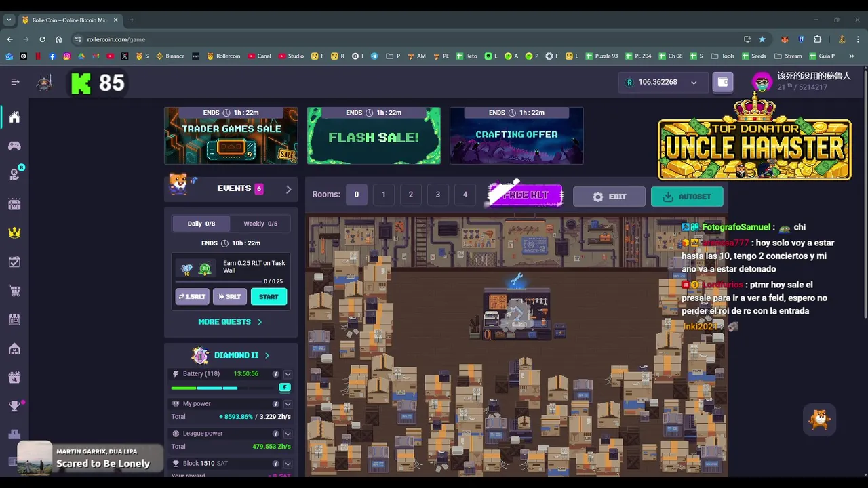Expand the League power section chevron
Viewport: 868px width, 488px height.
pyautogui.click(x=288, y=434)
